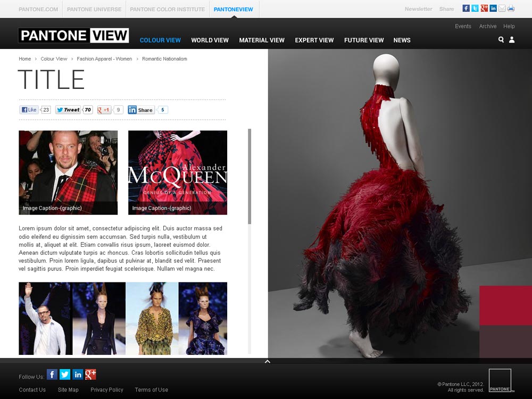Open the NEWS menu
This screenshot has width=532, height=399.
(402, 40)
